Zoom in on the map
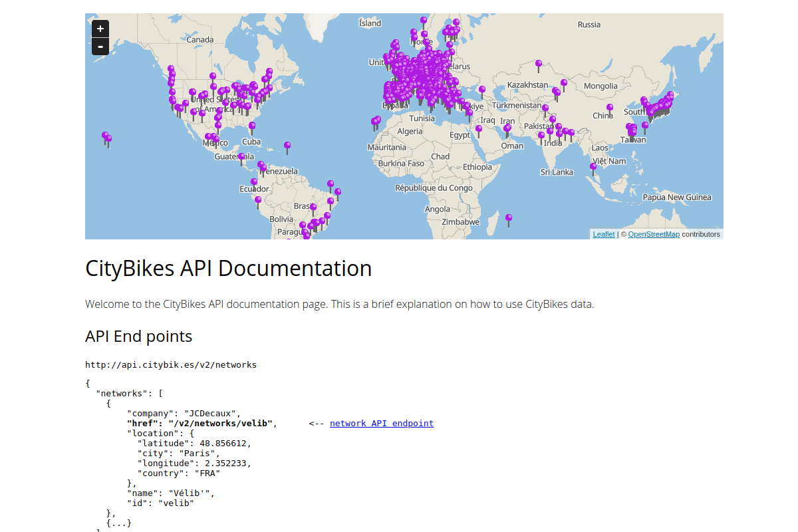 pyautogui.click(x=100, y=29)
